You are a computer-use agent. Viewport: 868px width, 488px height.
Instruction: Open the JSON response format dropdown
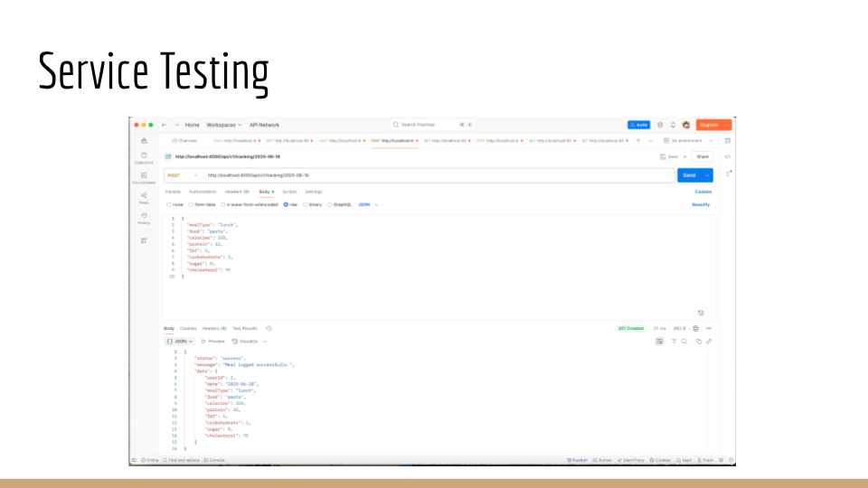coord(179,342)
